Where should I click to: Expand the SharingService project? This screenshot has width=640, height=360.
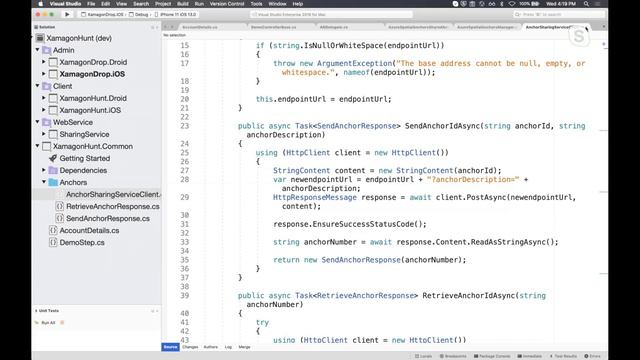pos(44,134)
